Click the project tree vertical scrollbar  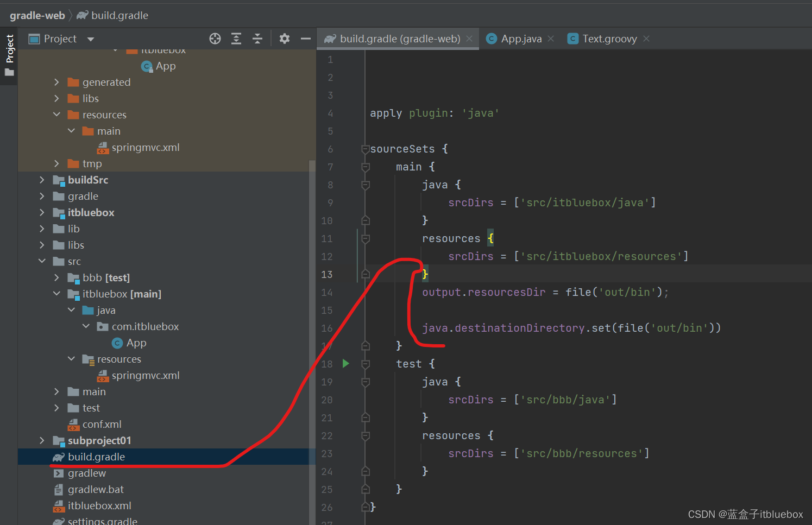point(312,342)
